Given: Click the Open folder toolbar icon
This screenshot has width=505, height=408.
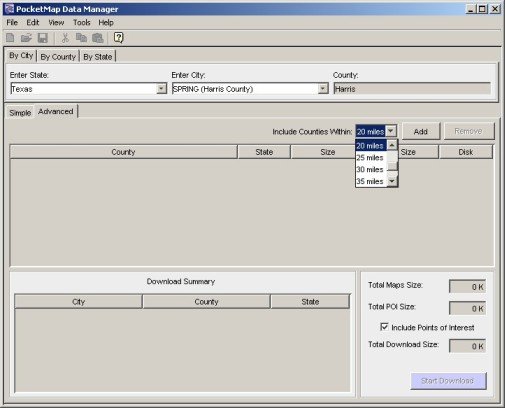Looking at the screenshot, I should pos(26,38).
